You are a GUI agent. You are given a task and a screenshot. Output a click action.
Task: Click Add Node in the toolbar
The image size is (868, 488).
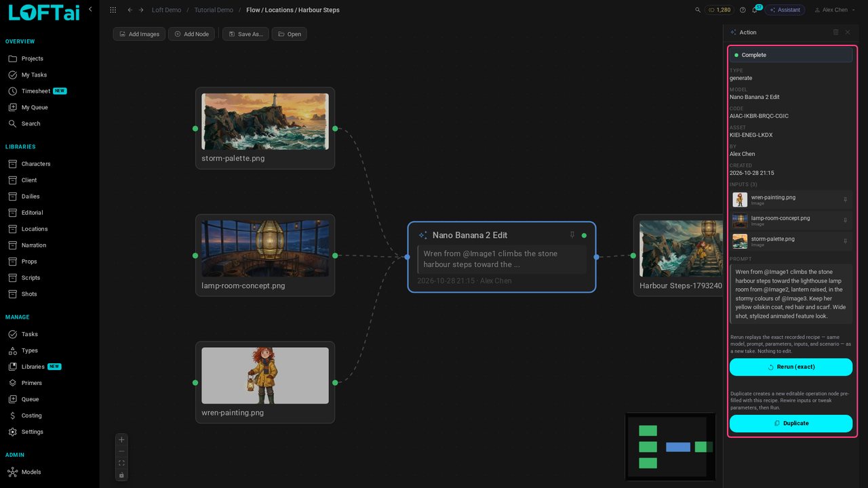[192, 34]
